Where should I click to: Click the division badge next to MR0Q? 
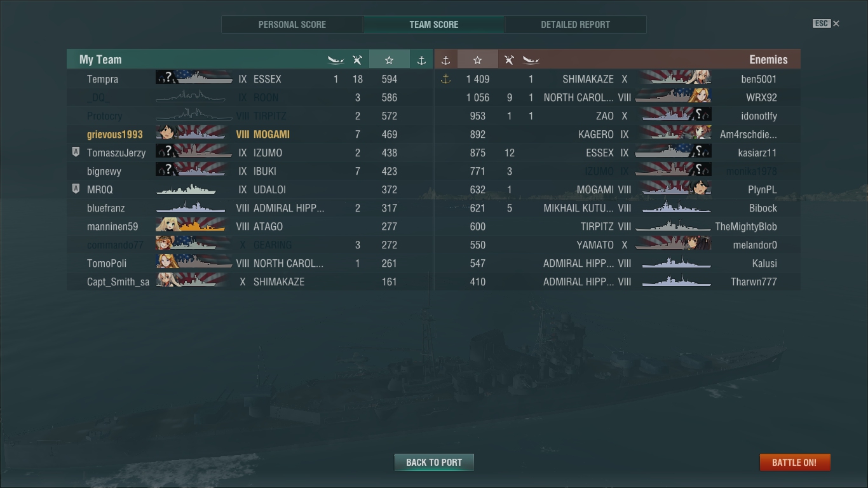click(76, 189)
